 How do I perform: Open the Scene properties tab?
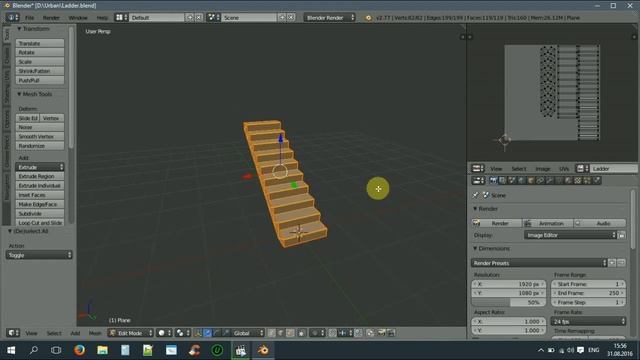(512, 180)
